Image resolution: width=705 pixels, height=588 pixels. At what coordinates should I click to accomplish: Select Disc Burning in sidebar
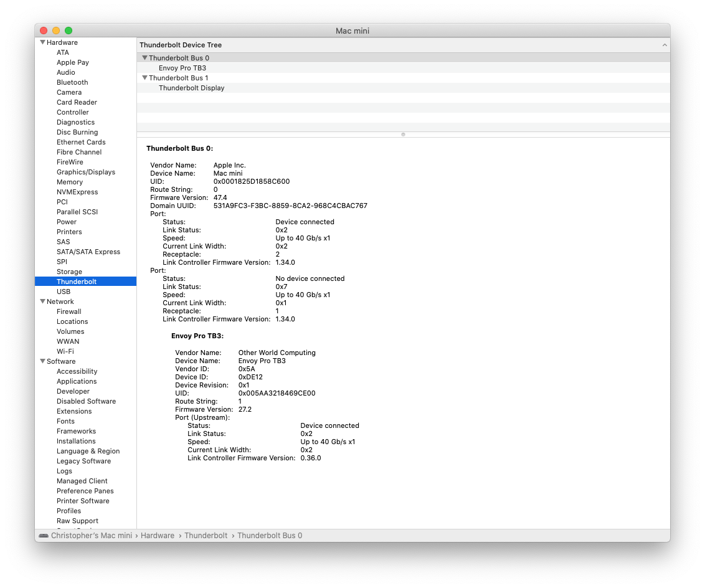coord(77,132)
